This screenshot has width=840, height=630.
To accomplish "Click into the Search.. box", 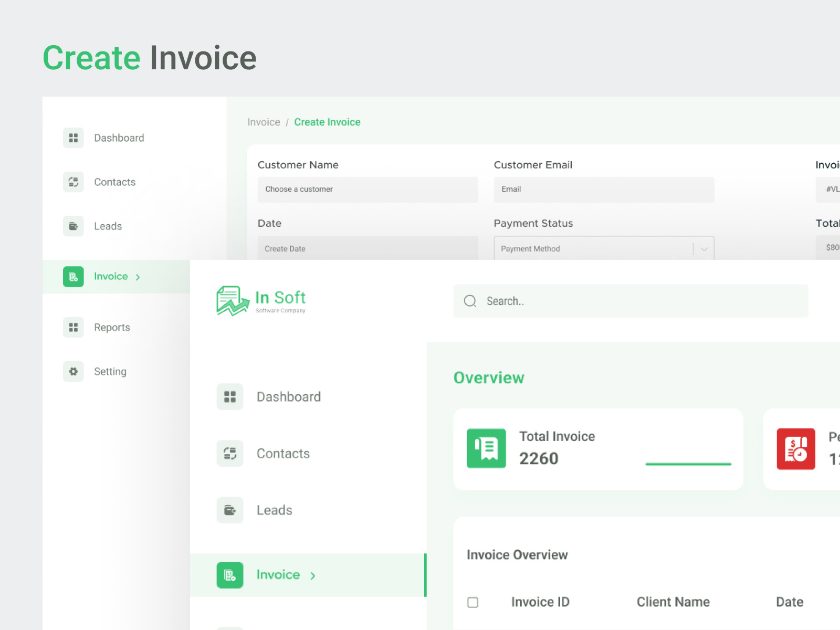I will (631, 301).
